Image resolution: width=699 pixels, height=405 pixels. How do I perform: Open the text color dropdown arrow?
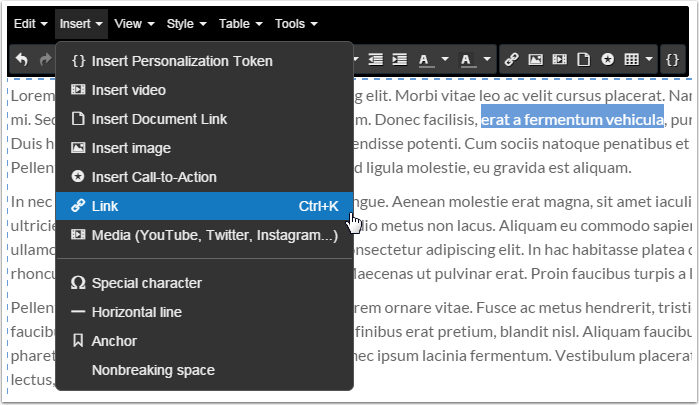(x=445, y=59)
